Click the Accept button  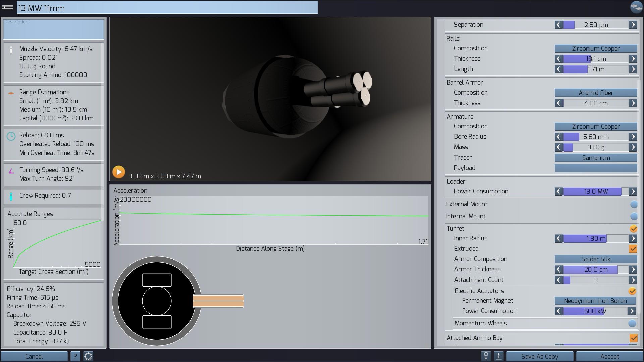[x=609, y=356]
